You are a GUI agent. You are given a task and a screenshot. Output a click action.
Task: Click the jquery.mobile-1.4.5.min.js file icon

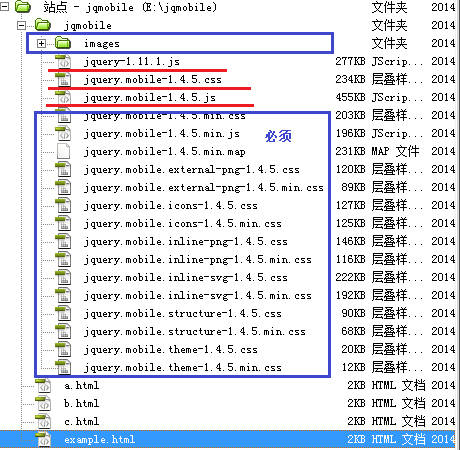pyautogui.click(x=63, y=133)
